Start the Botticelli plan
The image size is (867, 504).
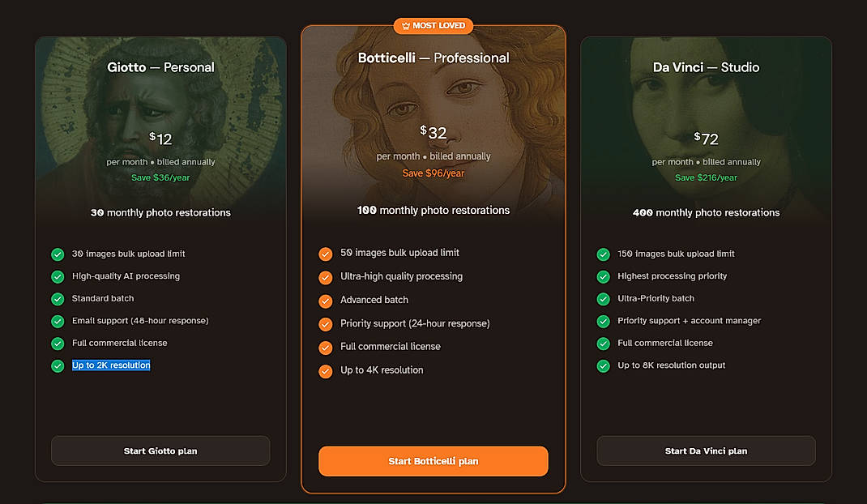point(433,461)
